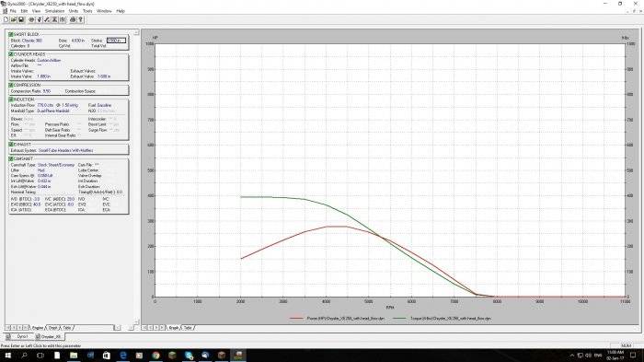Viewport: 644px width, 362px height.
Task: Toggle the CAMSHAFT checkbox
Action: pos(11,158)
